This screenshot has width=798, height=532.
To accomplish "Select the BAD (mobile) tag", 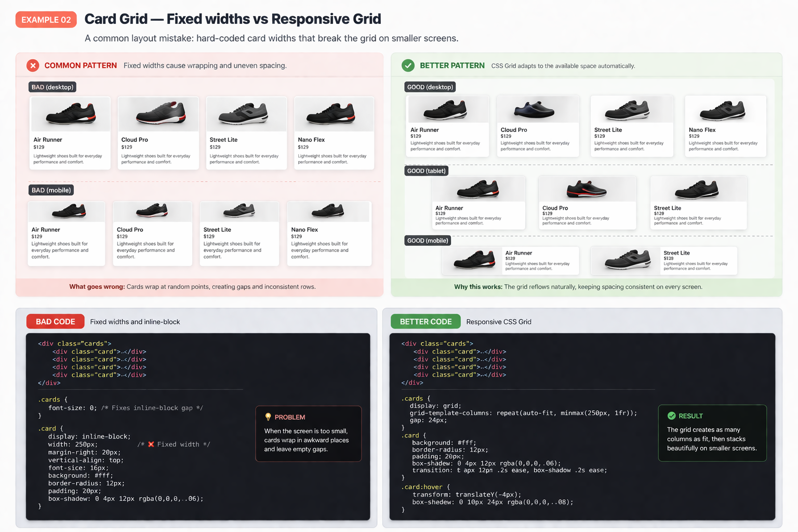I will [x=51, y=190].
